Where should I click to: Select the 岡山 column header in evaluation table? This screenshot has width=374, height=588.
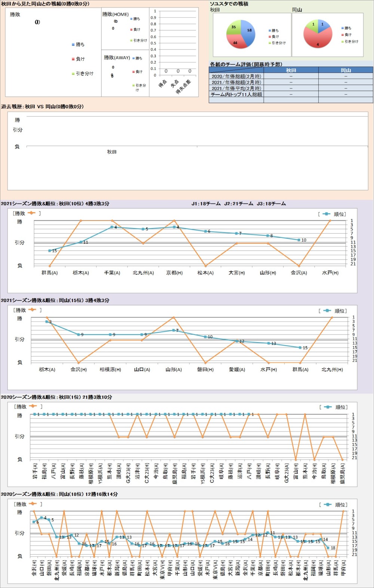click(x=346, y=70)
